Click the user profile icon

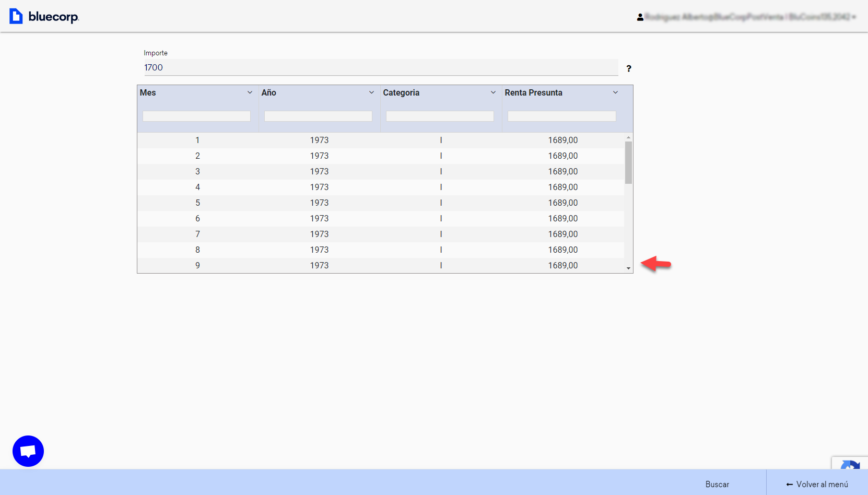(640, 17)
